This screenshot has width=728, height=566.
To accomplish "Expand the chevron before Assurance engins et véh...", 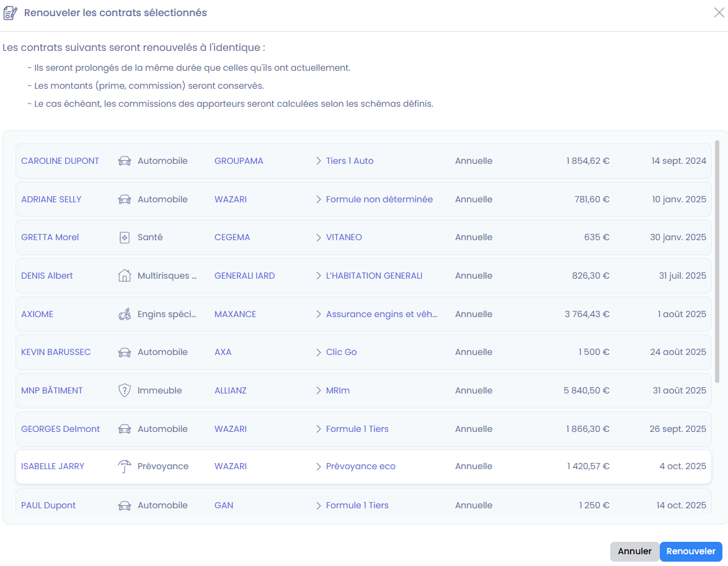I will [319, 314].
